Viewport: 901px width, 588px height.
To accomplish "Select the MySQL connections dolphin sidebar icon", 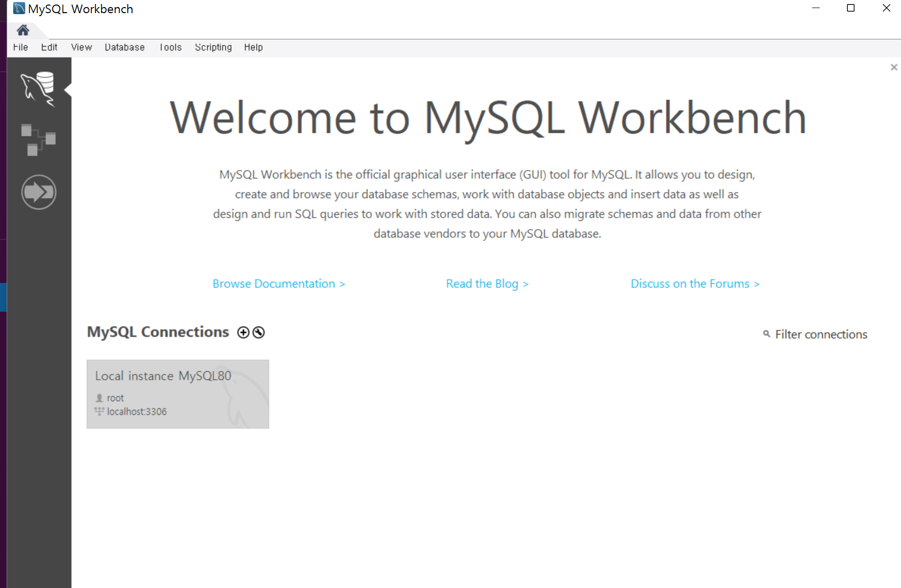I will [38, 89].
